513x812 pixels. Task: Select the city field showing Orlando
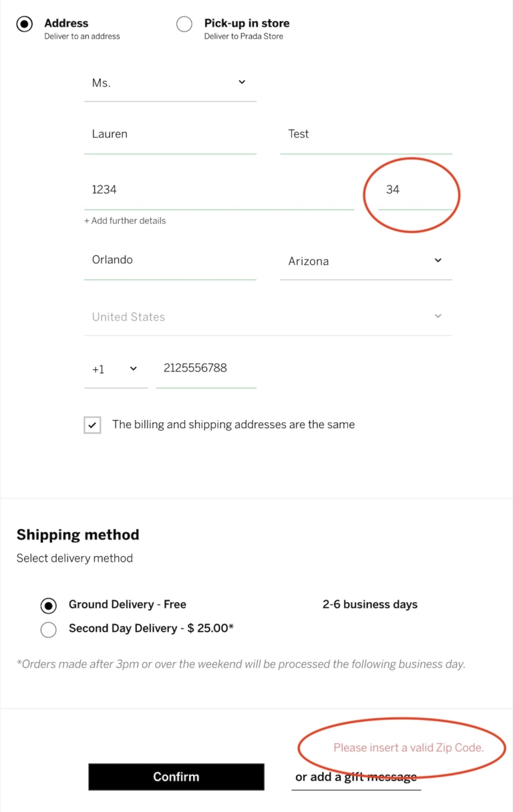point(170,260)
